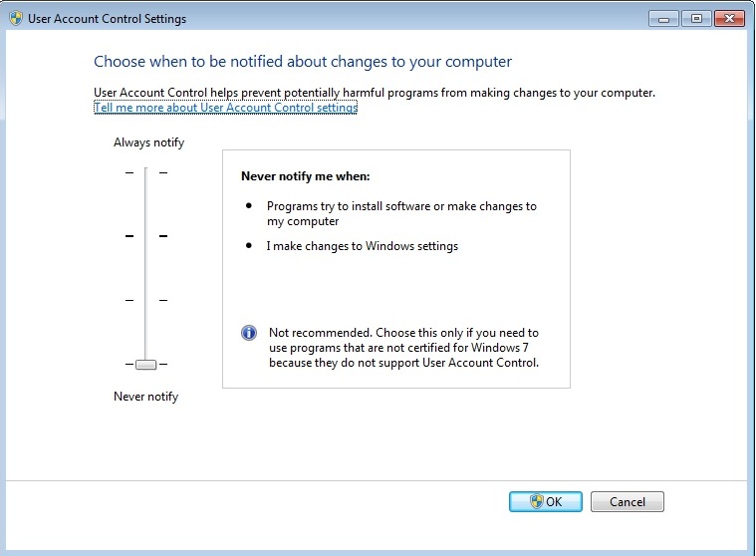Screen dimensions: 756x556
Task: Set slider to the topmost Always notify tick
Action: pyautogui.click(x=146, y=172)
